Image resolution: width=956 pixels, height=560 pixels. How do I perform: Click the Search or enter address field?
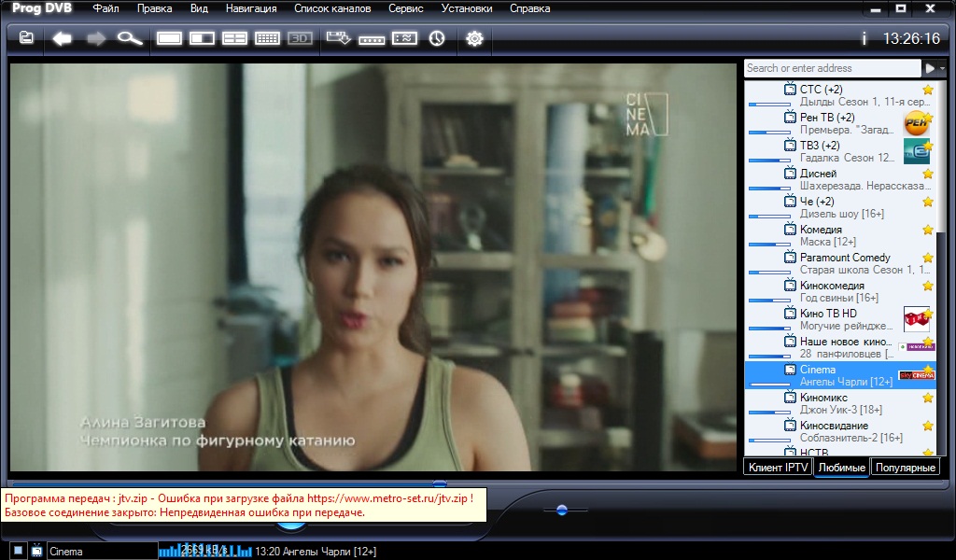832,68
